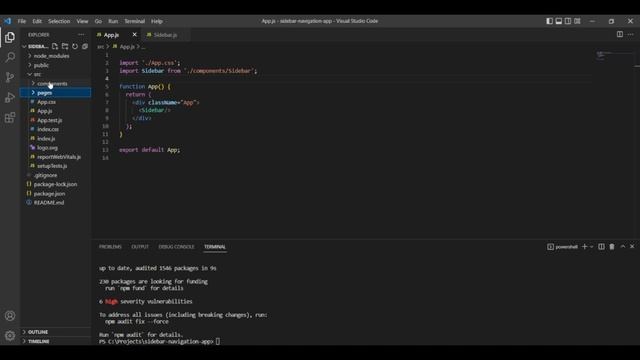Open the Go menu
The width and height of the screenshot is (640, 360).
pyautogui.click(x=98, y=21)
